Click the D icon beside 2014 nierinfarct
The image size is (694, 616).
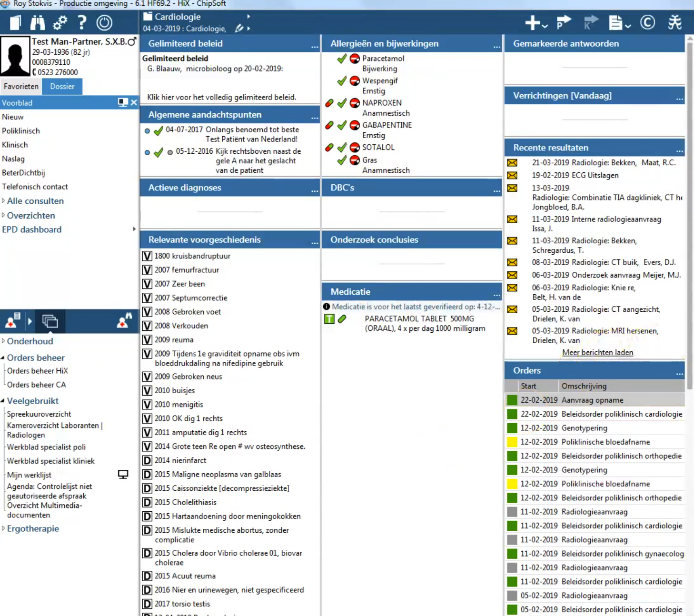(148, 460)
